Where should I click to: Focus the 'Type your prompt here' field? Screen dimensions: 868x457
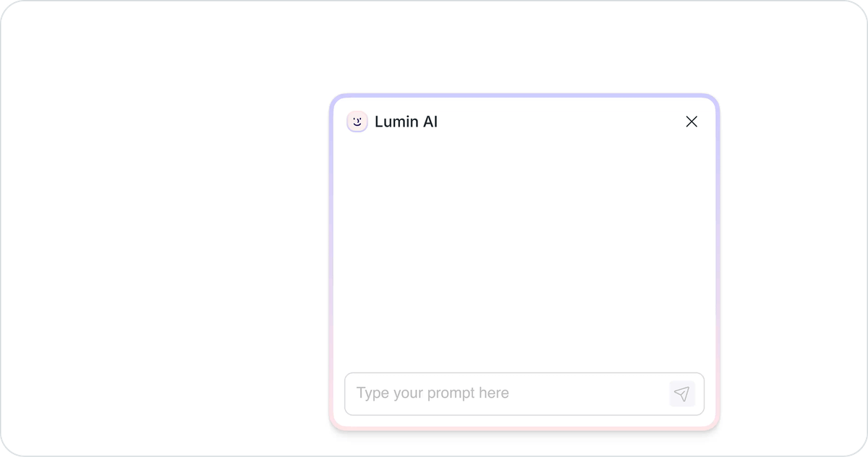506,394
